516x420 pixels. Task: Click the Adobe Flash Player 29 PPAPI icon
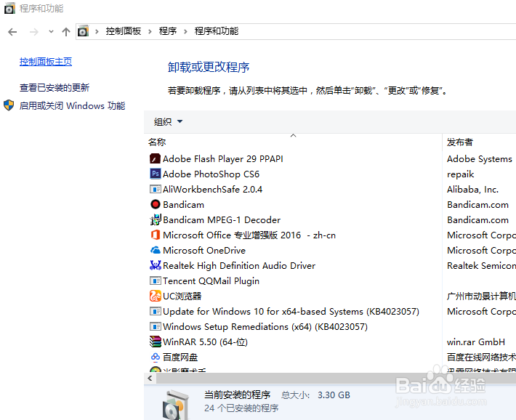155,158
